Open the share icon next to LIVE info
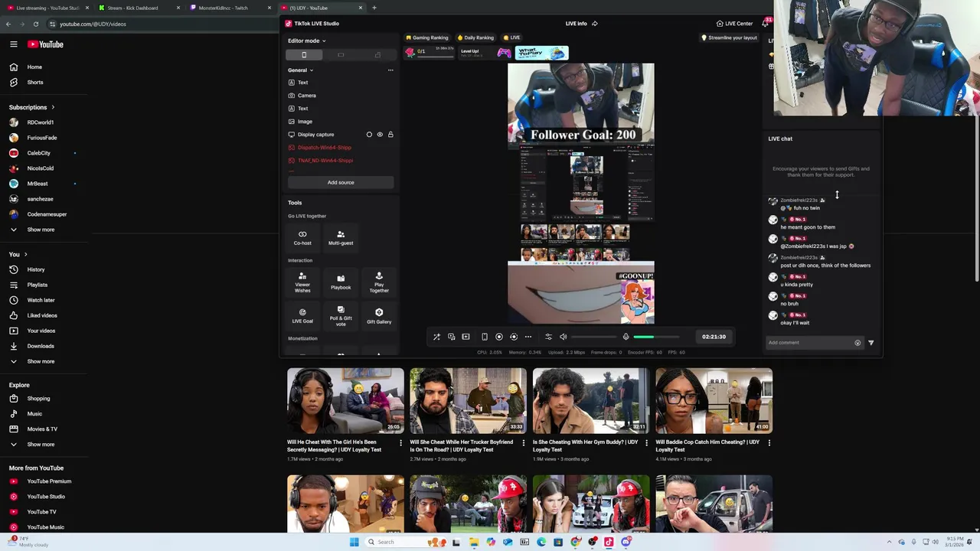 tap(595, 24)
